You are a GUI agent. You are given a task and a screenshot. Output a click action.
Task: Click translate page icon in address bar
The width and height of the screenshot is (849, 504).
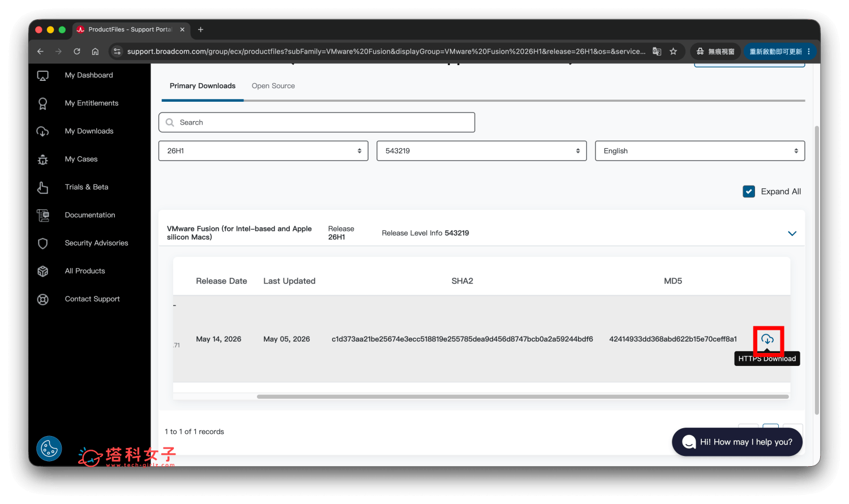coord(657,51)
